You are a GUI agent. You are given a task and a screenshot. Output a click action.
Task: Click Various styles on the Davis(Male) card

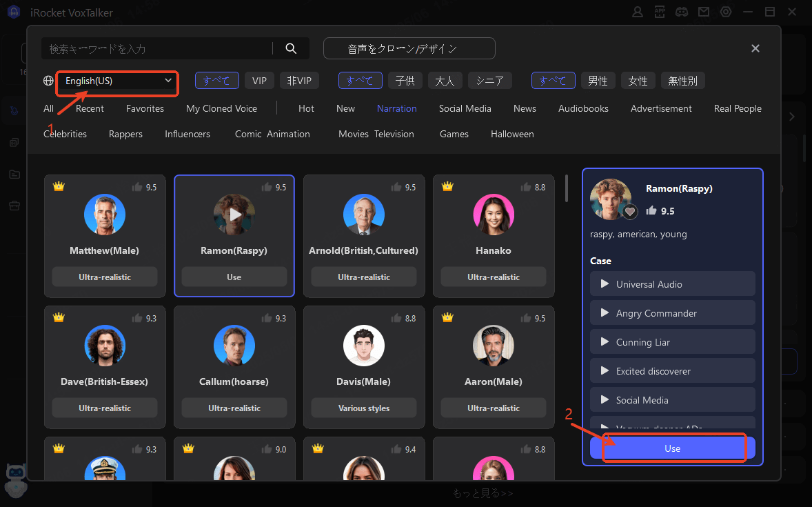(x=364, y=408)
